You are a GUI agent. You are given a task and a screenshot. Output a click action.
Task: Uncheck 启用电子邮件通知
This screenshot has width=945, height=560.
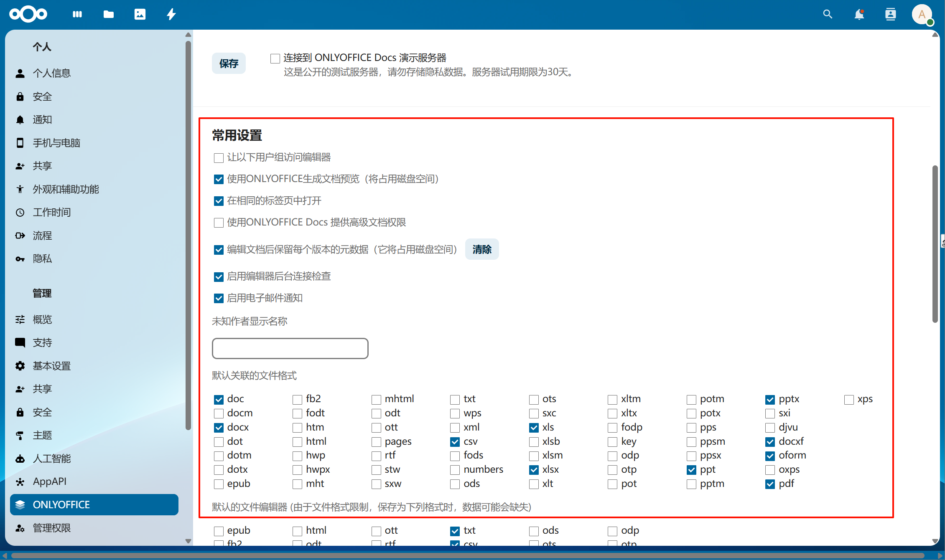(219, 299)
